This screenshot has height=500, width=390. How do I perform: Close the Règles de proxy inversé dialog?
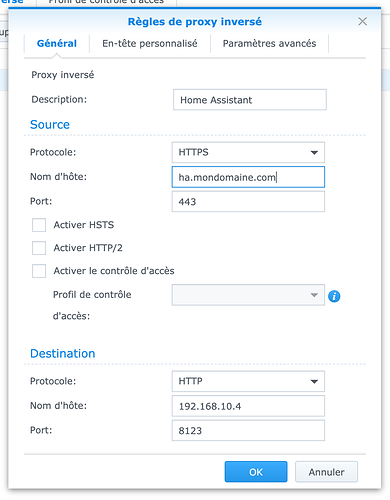(362, 22)
